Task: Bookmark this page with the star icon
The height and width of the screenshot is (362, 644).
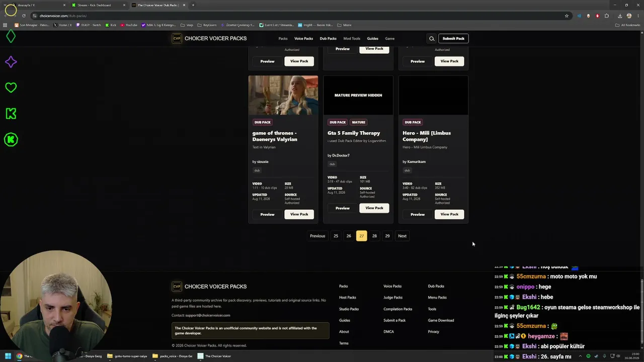Action: pos(567,16)
